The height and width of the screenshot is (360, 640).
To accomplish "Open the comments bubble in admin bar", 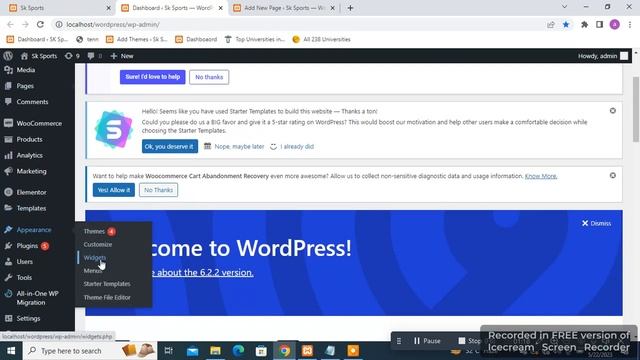I will click(94, 56).
